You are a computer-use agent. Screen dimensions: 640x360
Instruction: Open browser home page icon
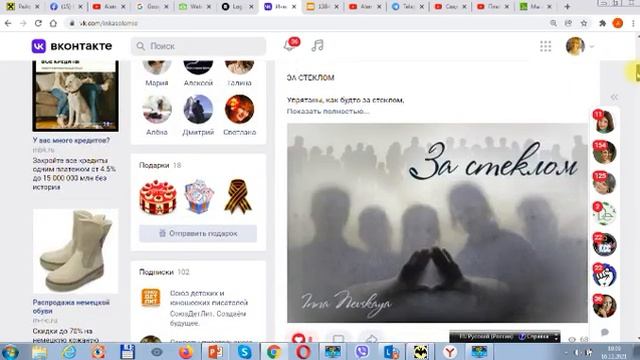[x=53, y=23]
